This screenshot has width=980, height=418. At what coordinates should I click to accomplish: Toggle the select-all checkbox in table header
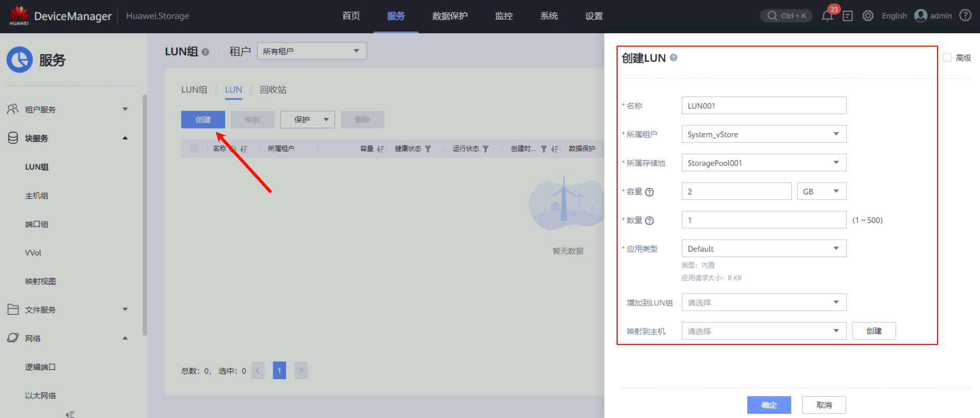tap(194, 148)
